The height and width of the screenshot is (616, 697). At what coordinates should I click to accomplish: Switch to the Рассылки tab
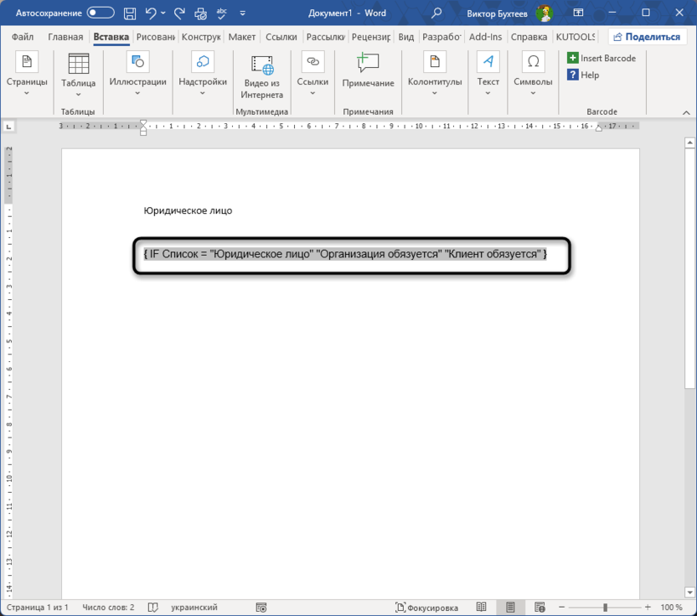[325, 36]
